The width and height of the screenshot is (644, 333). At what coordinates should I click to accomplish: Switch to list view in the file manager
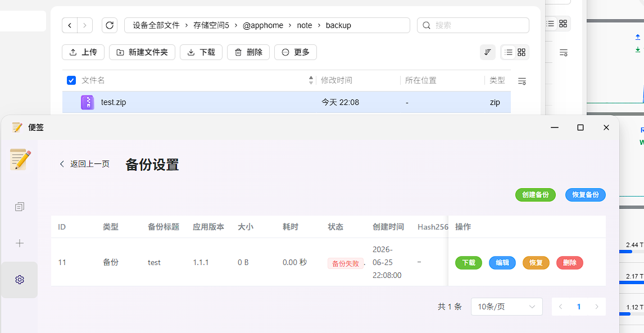coord(509,52)
